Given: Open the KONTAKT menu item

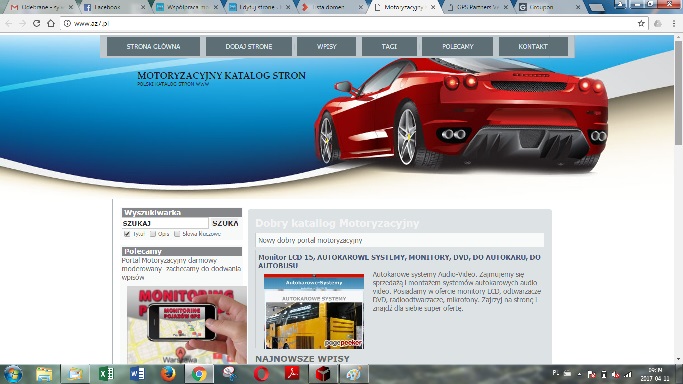Looking at the screenshot, I should point(533,47).
